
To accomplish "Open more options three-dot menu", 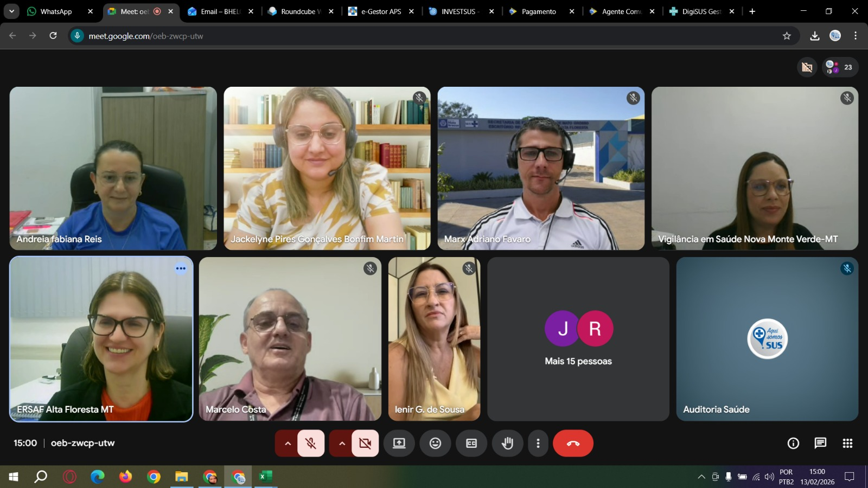I will pos(538,444).
